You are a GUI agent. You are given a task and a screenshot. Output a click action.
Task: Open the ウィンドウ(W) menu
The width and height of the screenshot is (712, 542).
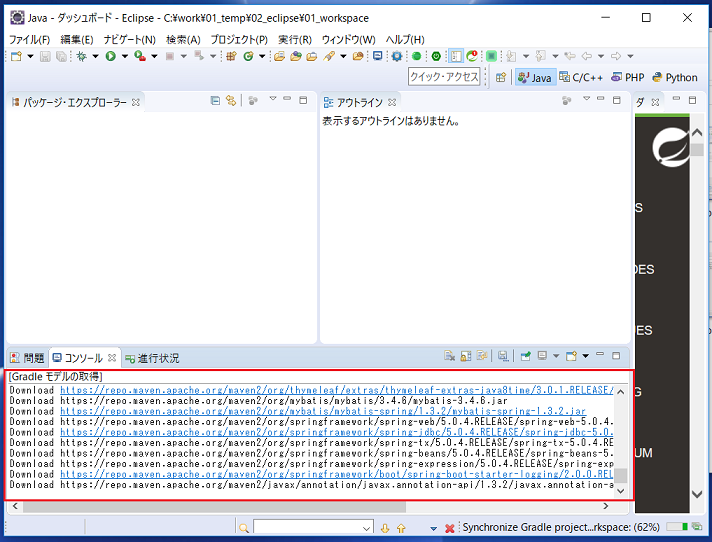click(349, 40)
